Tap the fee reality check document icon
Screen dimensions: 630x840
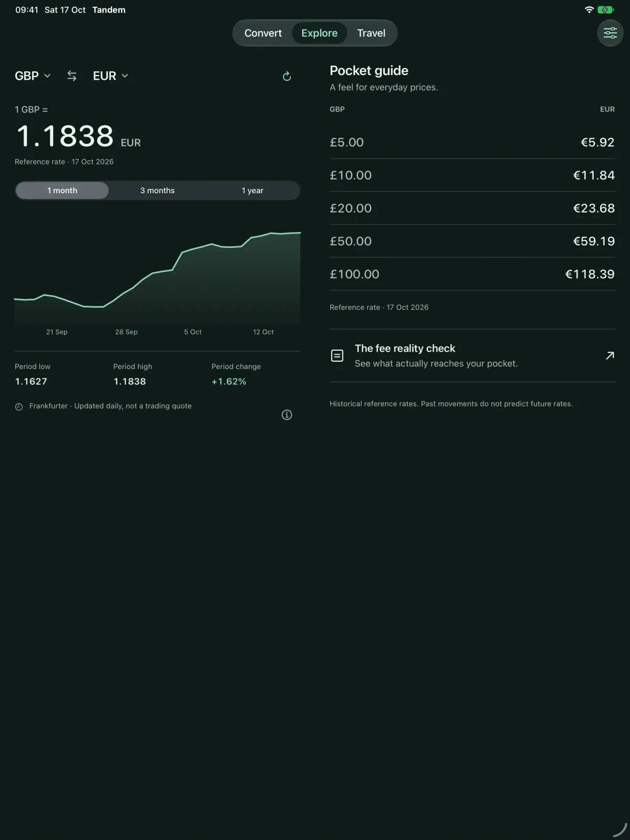337,355
